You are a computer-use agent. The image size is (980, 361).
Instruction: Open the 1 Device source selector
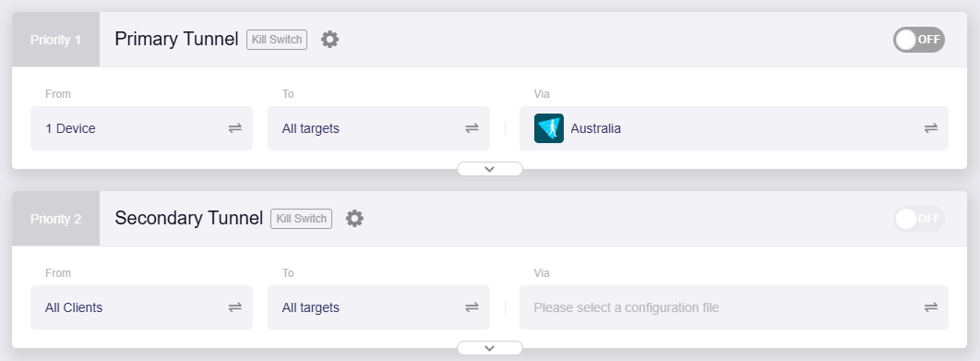142,128
